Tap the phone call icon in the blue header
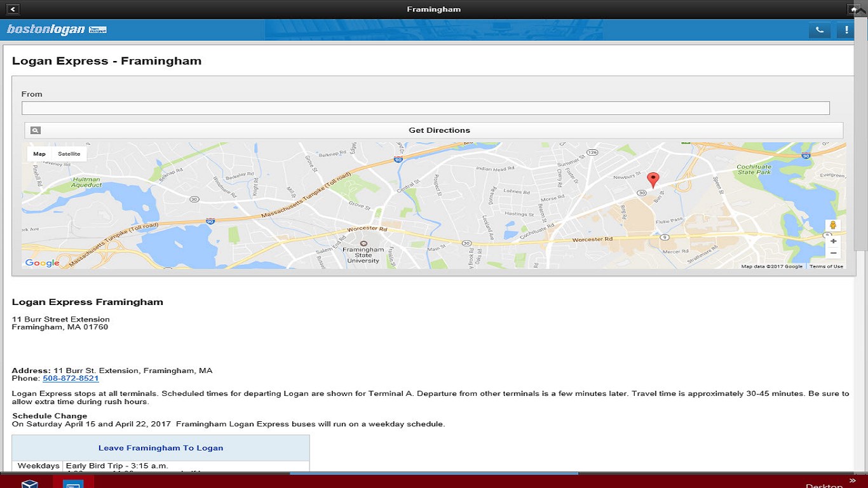 (820, 30)
